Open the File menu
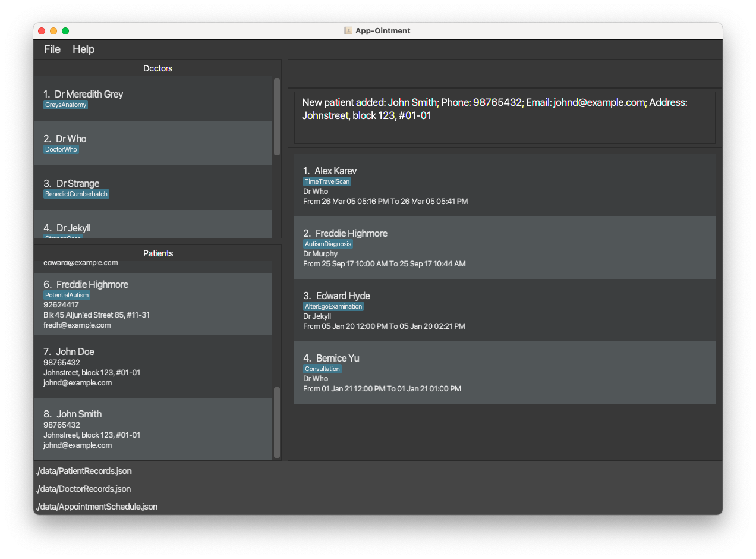The height and width of the screenshot is (559, 756). [52, 49]
